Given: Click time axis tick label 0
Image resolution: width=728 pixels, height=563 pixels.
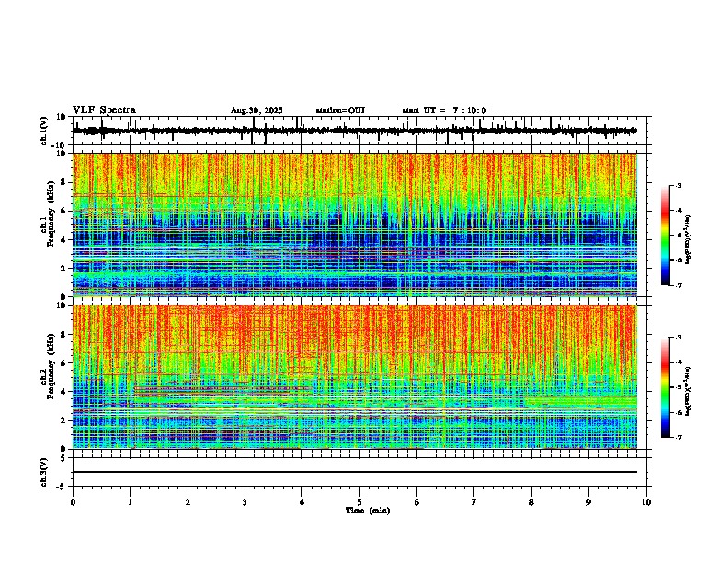Looking at the screenshot, I should 73,502.
